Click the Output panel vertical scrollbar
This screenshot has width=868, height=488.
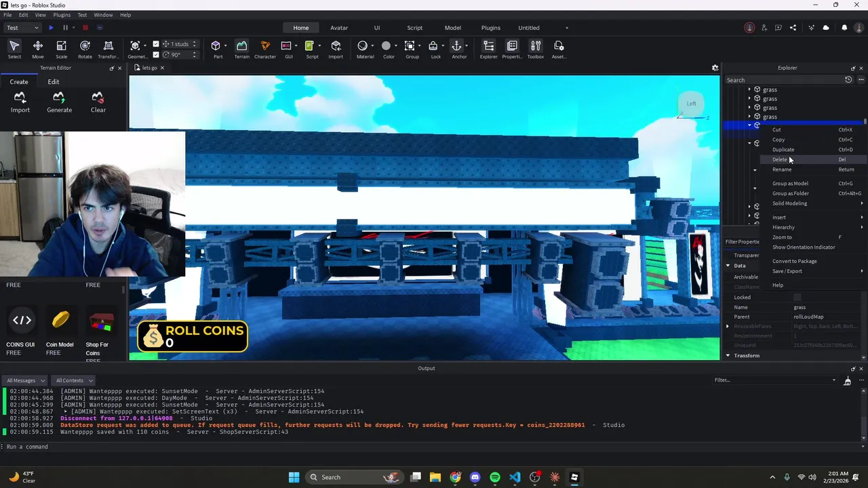pyautogui.click(x=865, y=427)
